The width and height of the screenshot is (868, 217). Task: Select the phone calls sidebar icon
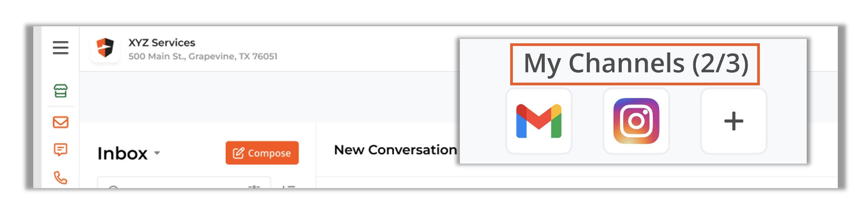click(x=60, y=178)
